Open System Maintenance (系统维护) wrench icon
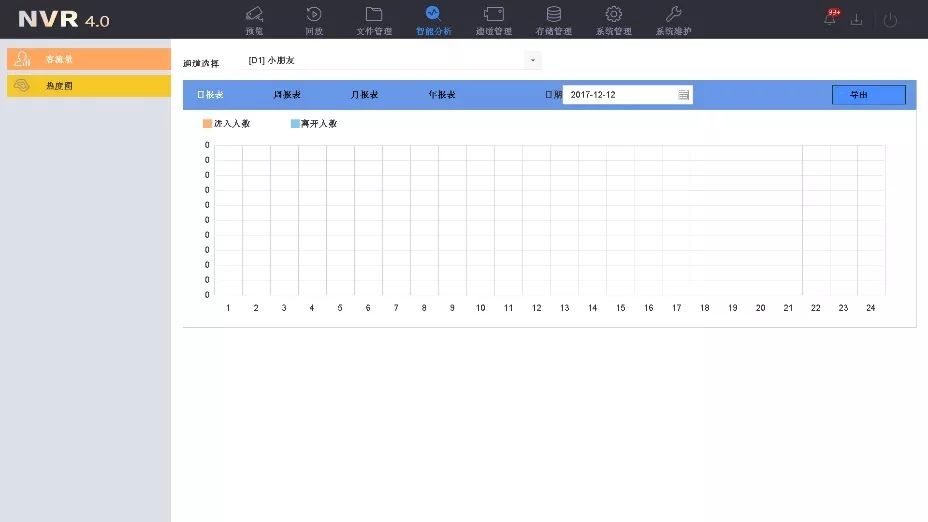The height and width of the screenshot is (522, 928). pyautogui.click(x=673, y=15)
